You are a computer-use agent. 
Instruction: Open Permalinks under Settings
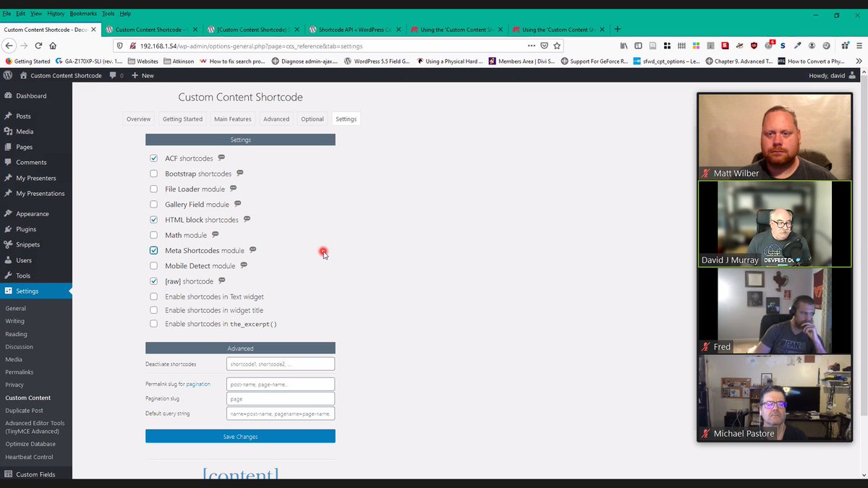pyautogui.click(x=19, y=372)
